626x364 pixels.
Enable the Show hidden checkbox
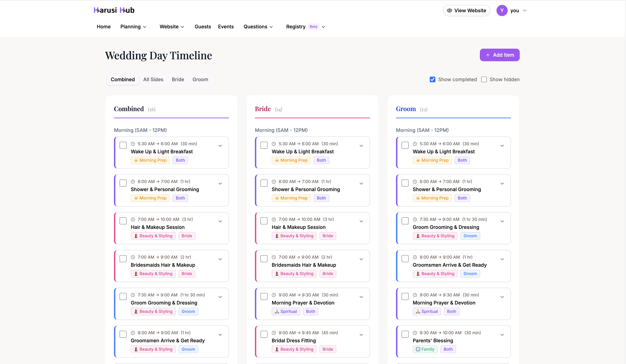[484, 79]
